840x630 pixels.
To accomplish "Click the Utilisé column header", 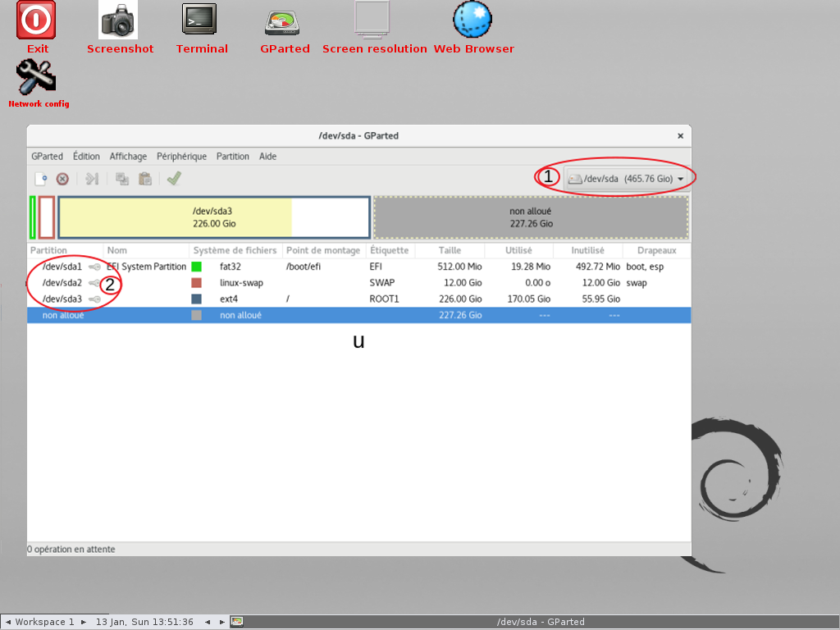I will pos(518,250).
